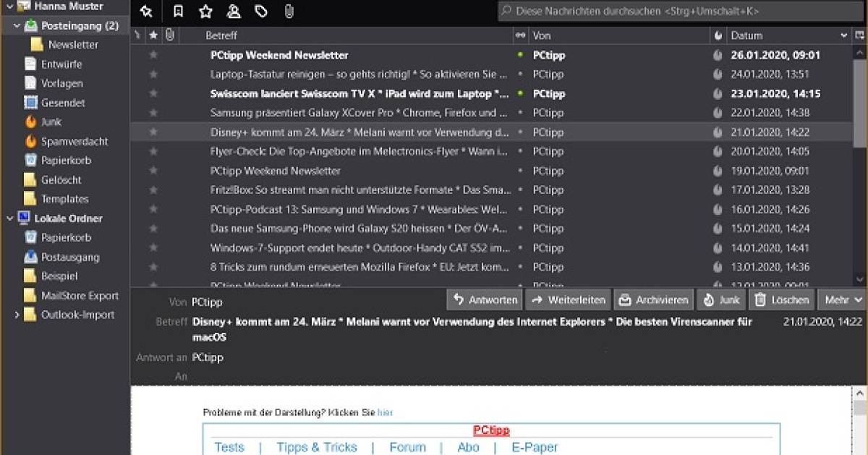Screen dimensions: 868x455
Task: Toggle the tags quick filter
Action: pyautogui.click(x=261, y=12)
